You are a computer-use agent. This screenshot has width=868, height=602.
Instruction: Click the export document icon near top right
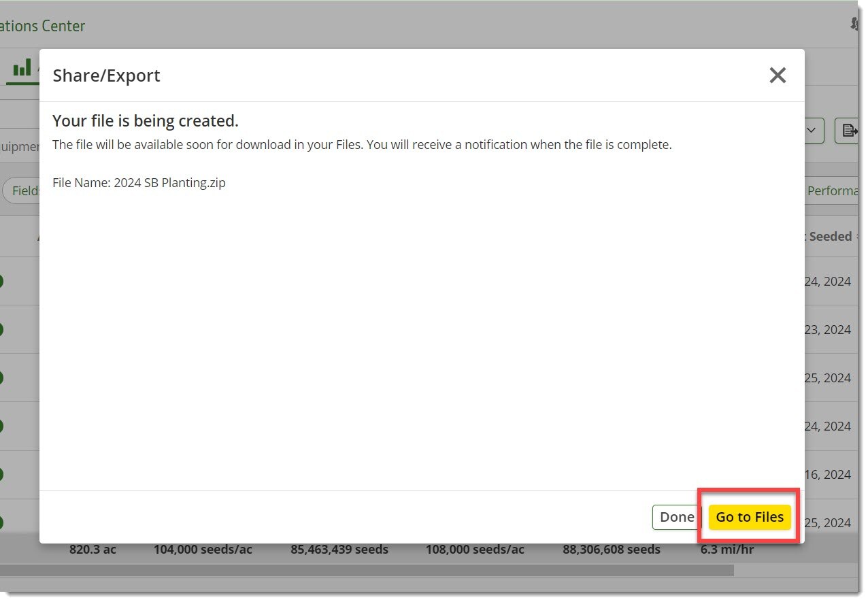pyautogui.click(x=849, y=130)
